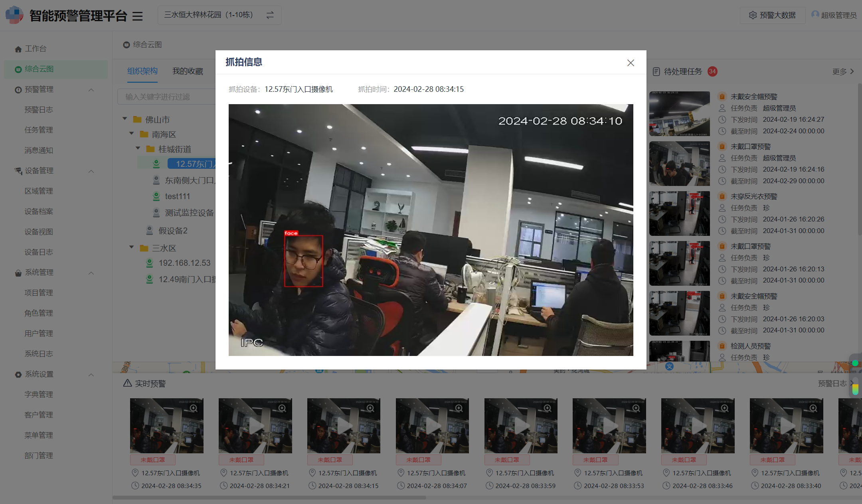
Task: Click the 检测人员预警 task icon
Action: pos(722,346)
